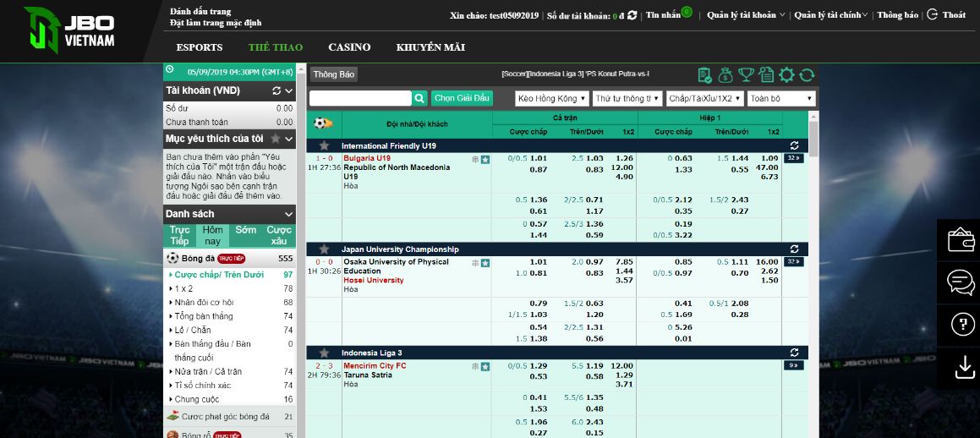Switch to the Sớm tab

point(246,230)
